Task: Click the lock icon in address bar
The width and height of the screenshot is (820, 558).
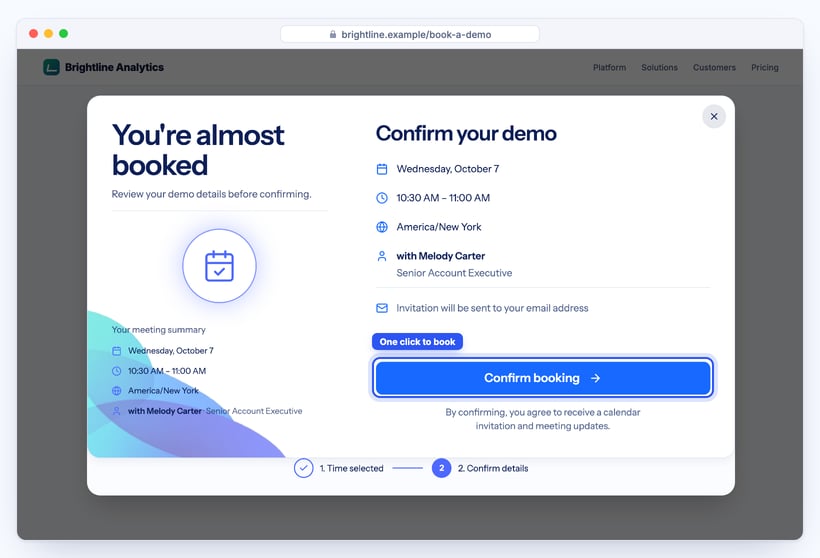Action: (x=333, y=35)
